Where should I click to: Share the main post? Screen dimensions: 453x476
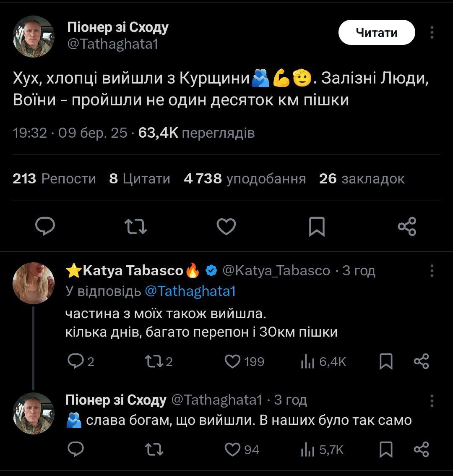click(407, 227)
